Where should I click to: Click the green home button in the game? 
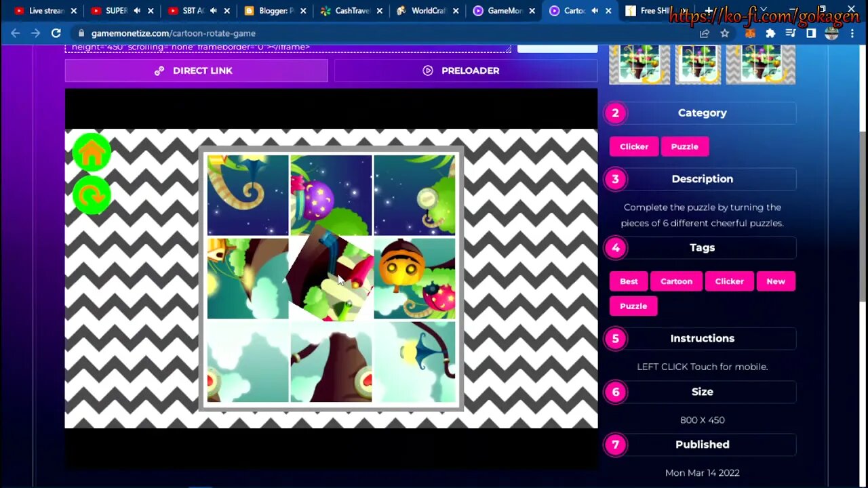[x=92, y=152]
